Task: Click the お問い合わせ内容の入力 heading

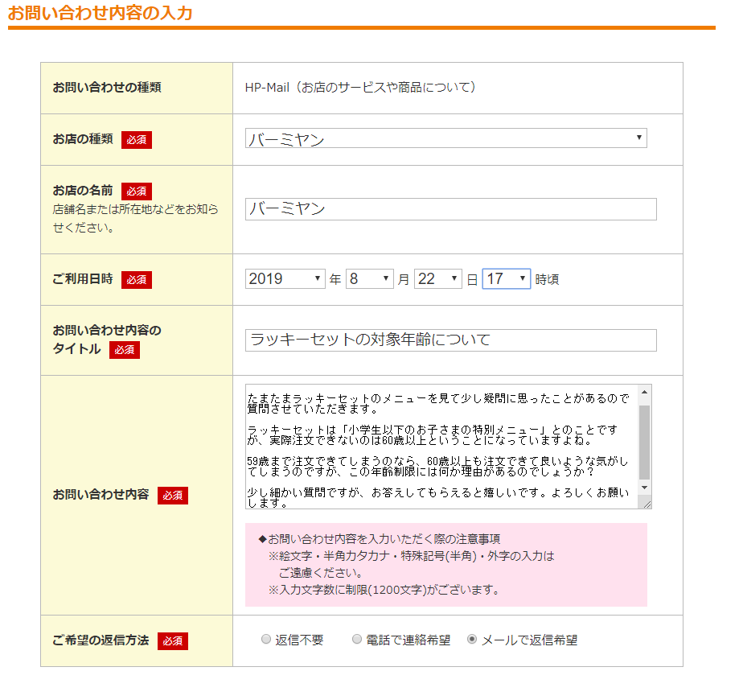Action: pyautogui.click(x=100, y=13)
